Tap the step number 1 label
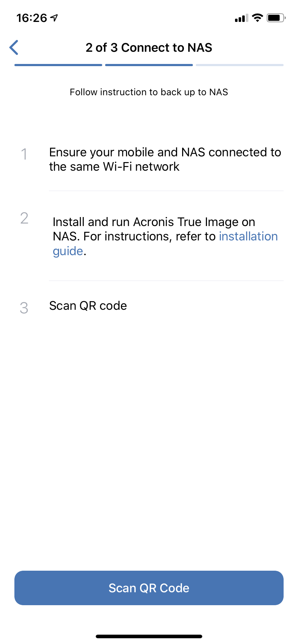Screen dimensions: 298x644 pos(24,154)
